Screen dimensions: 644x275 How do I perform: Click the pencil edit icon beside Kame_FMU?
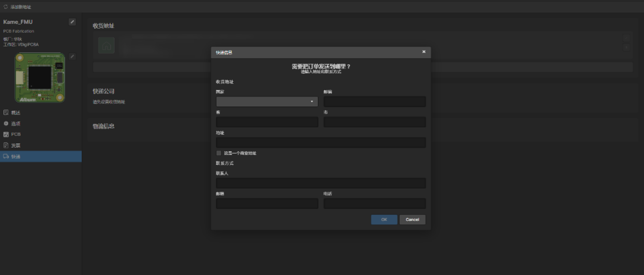click(72, 22)
